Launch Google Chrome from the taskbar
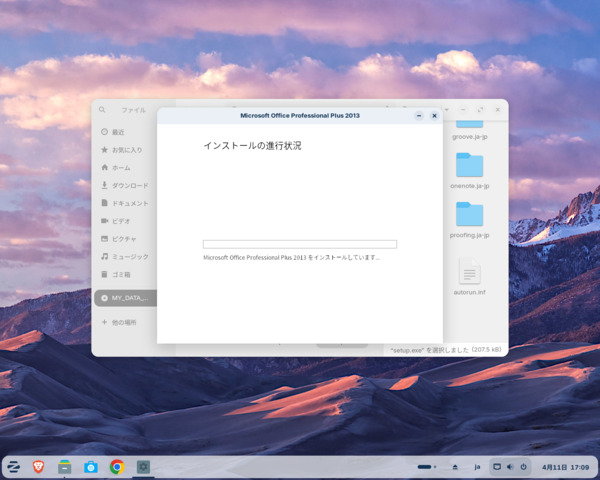Viewport: 600px width, 480px height. click(117, 467)
